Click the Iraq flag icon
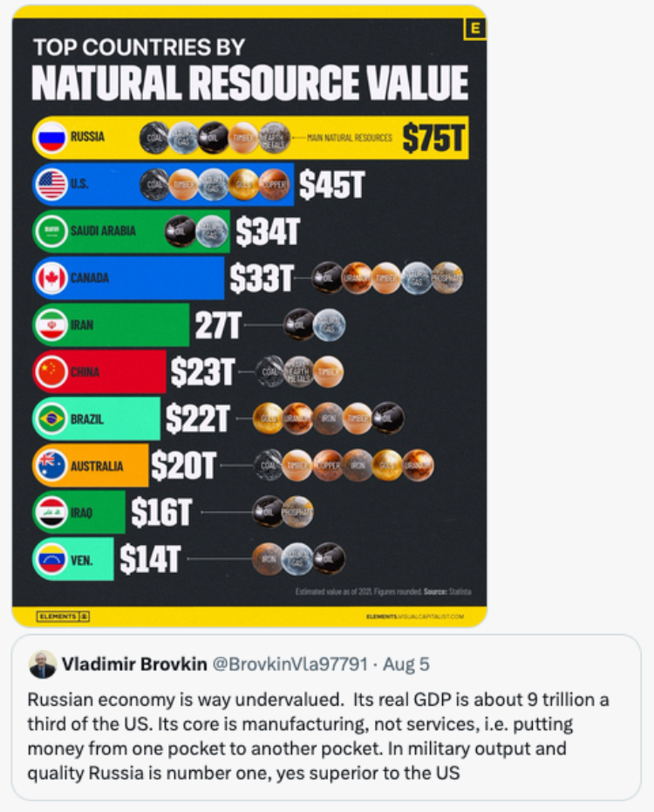Image resolution: width=654 pixels, height=812 pixels. tap(51, 512)
